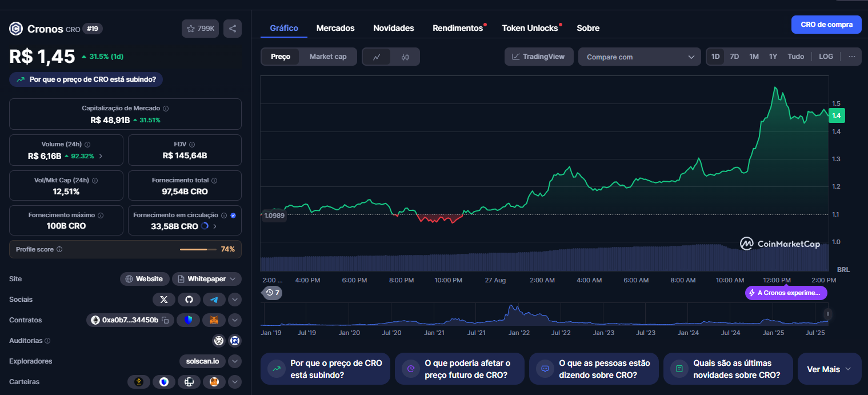This screenshot has height=395, width=868.
Task: Click the range slider handle on mini chart
Action: pyautogui.click(x=827, y=314)
